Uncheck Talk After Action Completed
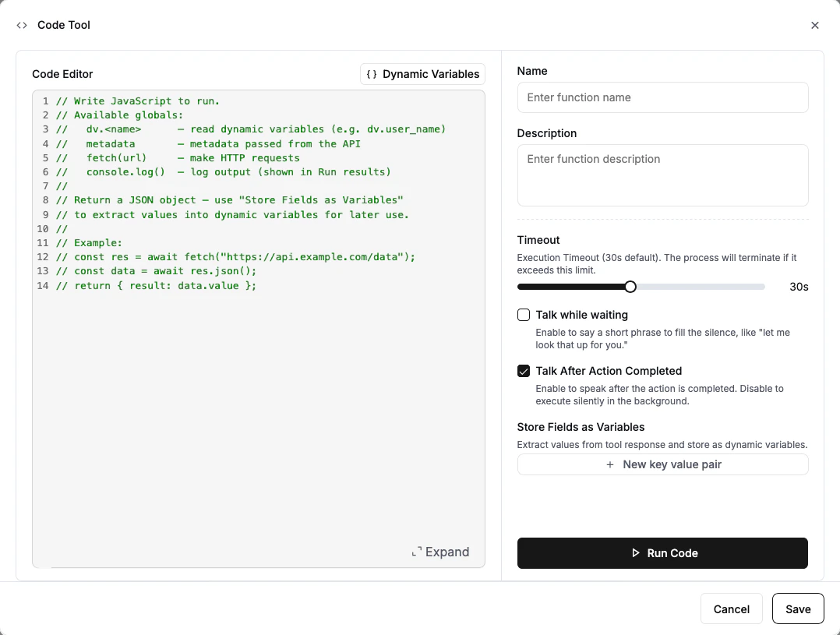The image size is (840, 635). [x=523, y=371]
